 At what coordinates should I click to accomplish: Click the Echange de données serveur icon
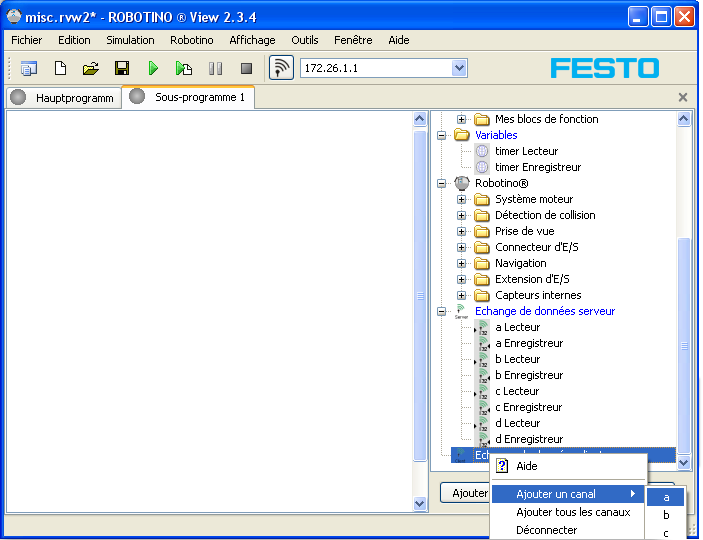pyautogui.click(x=461, y=311)
